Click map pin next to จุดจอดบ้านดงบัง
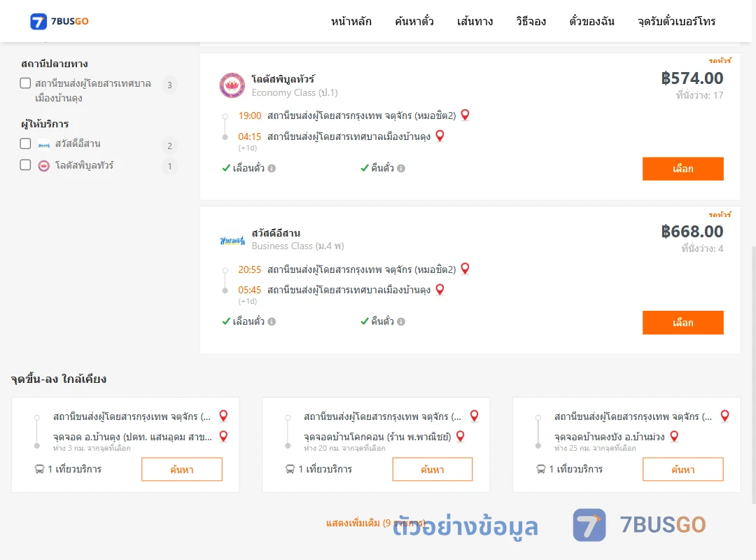Viewport: 756px width, 560px height. [675, 436]
